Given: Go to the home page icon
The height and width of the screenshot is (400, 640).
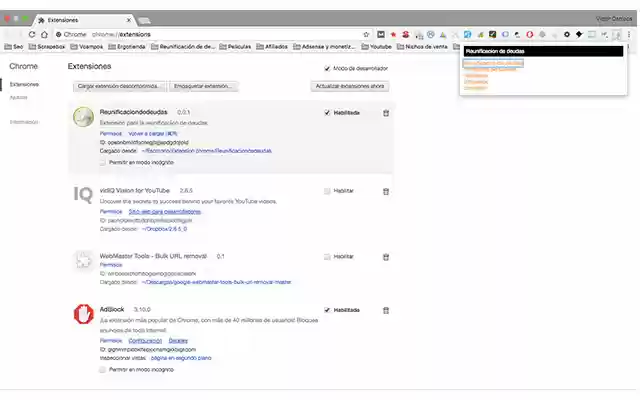Looking at the screenshot, I should [44, 35].
